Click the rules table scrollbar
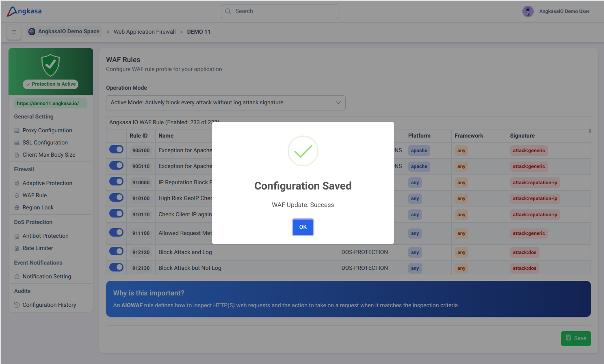The image size is (604, 364). coord(590,131)
